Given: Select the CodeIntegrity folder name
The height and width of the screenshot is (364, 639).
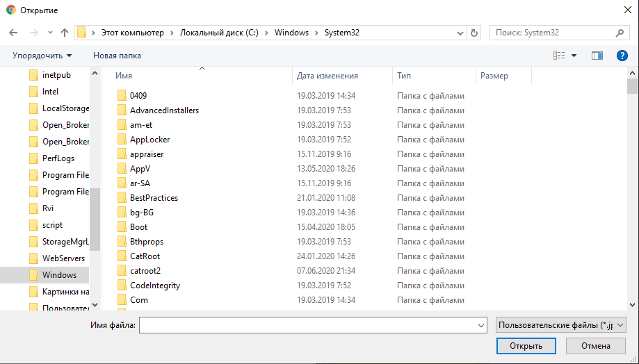Looking at the screenshot, I should click(x=155, y=286).
